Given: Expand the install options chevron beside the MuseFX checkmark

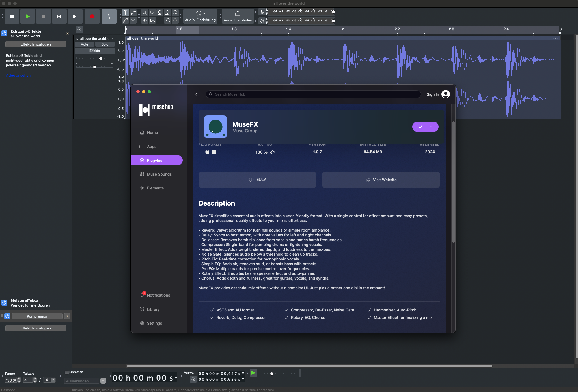Looking at the screenshot, I should coord(431,127).
